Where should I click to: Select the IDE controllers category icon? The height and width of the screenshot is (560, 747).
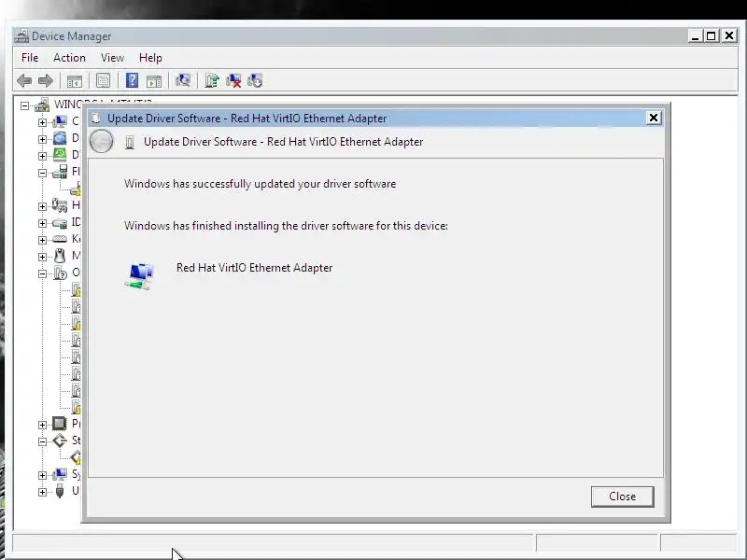(60, 222)
